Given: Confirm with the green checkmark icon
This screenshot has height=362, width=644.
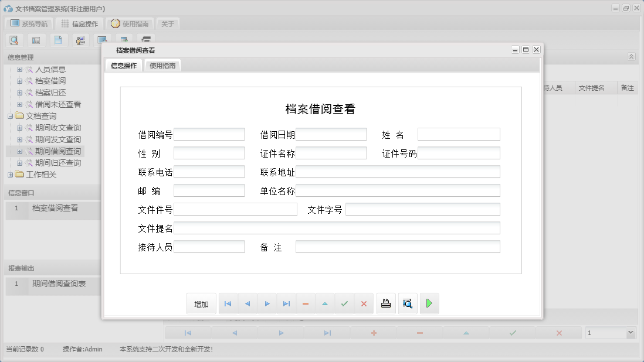Looking at the screenshot, I should (x=344, y=303).
